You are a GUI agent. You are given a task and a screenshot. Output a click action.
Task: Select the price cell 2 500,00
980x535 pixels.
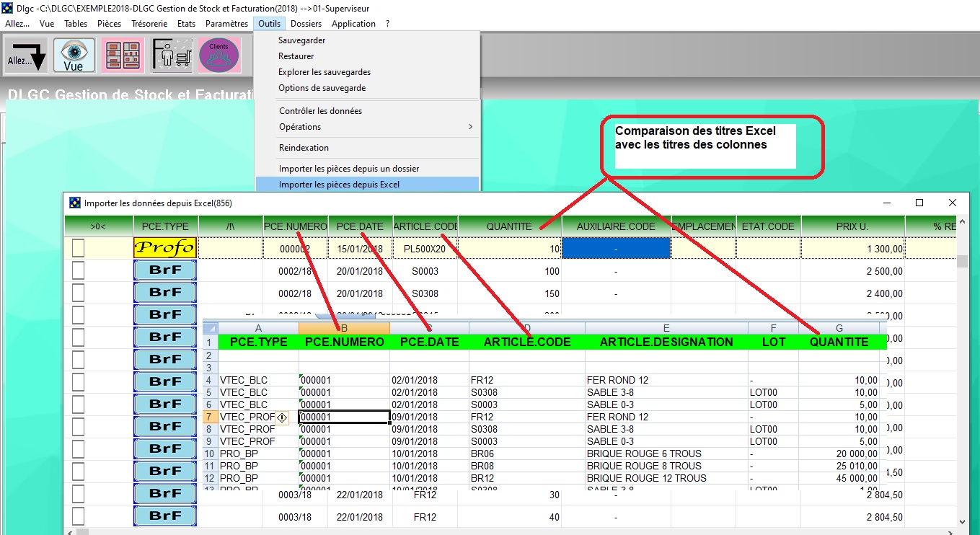[852, 272]
